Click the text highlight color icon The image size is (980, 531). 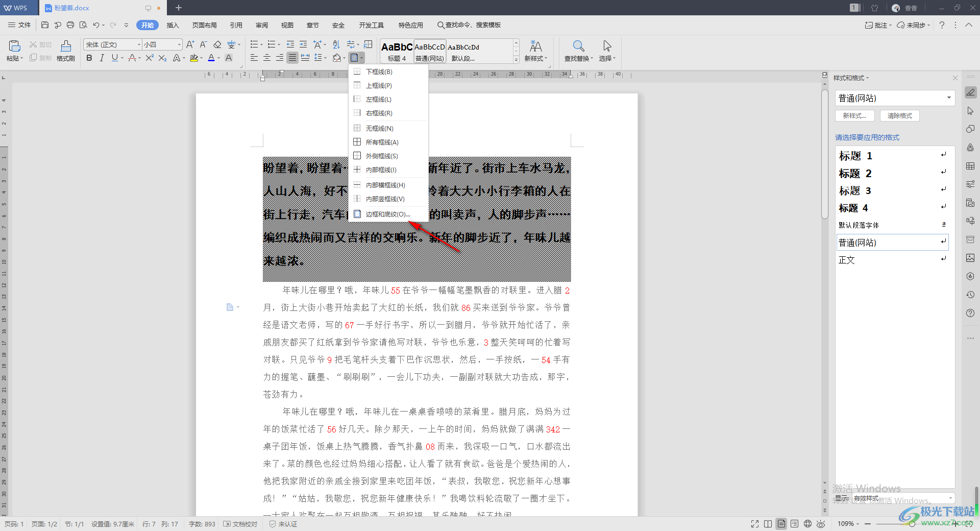pyautogui.click(x=193, y=58)
